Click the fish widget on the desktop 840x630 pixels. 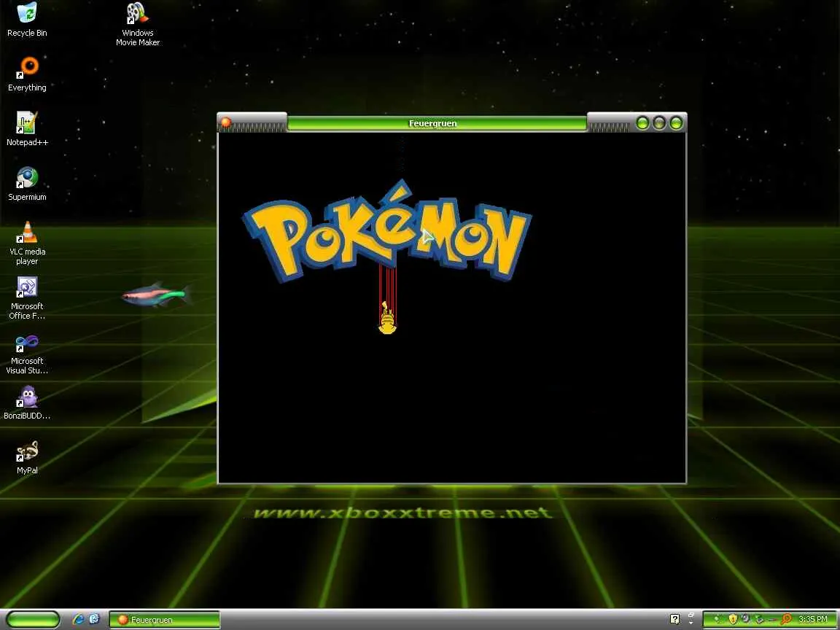157,295
